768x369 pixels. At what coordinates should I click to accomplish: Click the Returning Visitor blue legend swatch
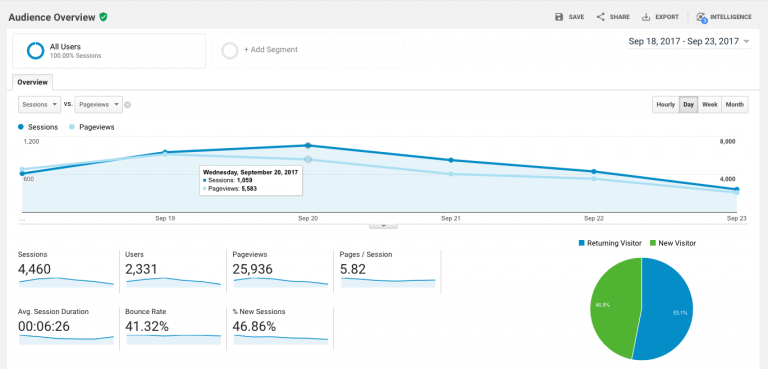pos(582,243)
